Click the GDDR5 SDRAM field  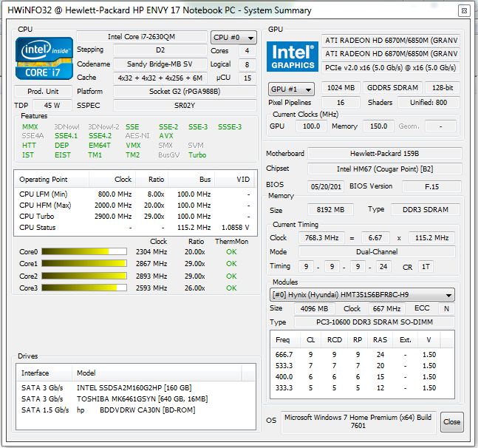(392, 87)
